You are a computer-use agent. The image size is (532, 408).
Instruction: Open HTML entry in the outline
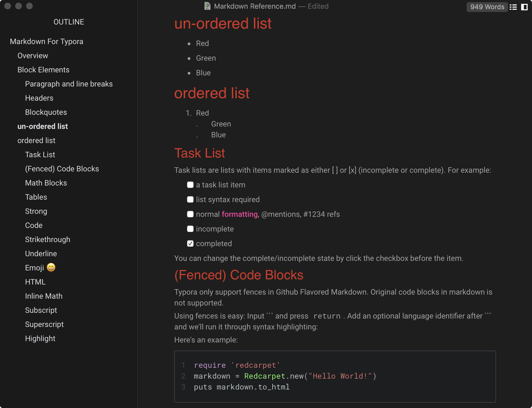point(35,282)
